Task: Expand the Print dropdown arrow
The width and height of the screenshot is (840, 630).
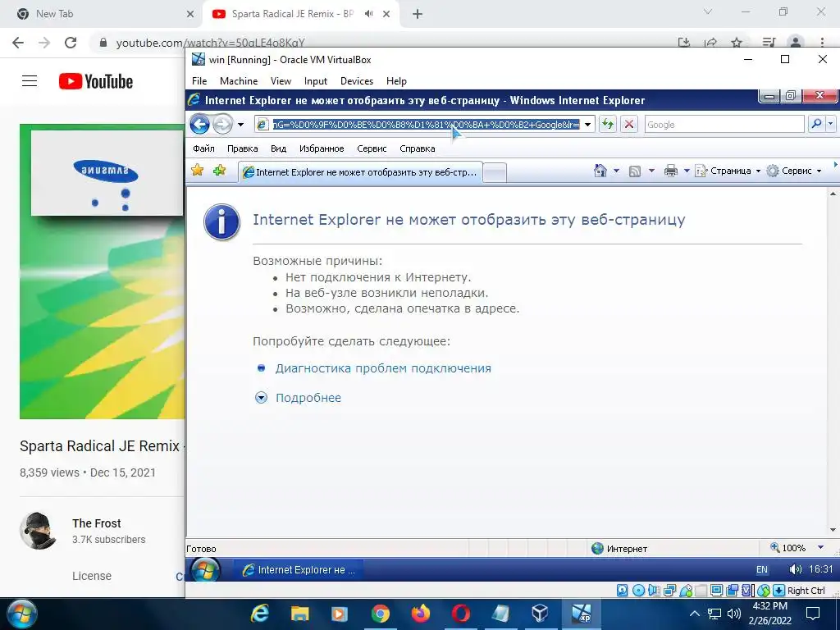Action: [x=687, y=171]
